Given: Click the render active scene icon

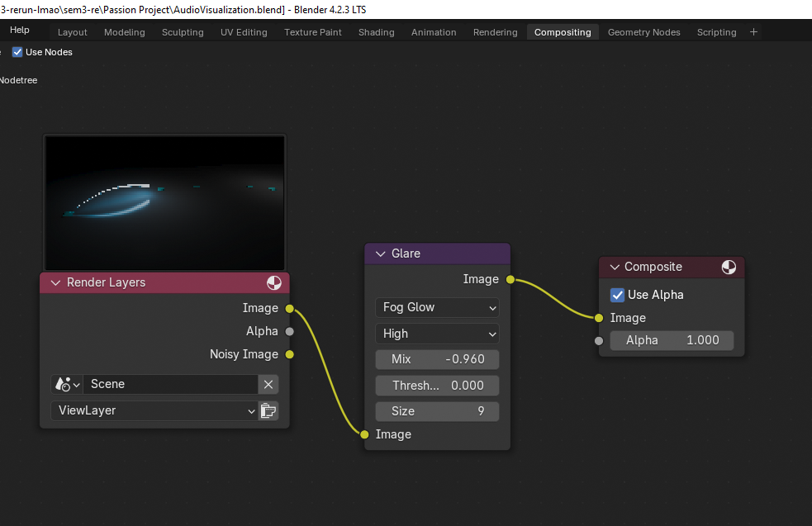Looking at the screenshot, I should (268, 410).
